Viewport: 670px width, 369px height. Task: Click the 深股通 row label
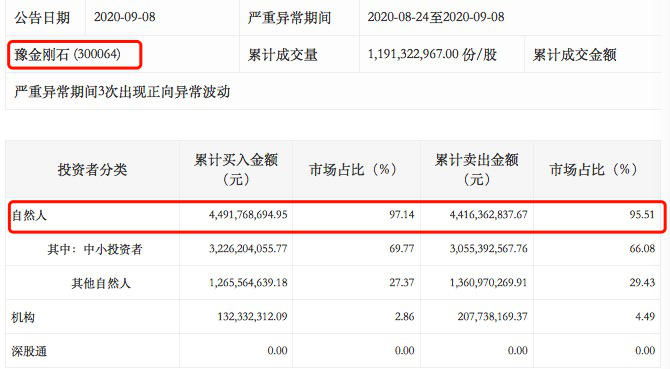29,351
